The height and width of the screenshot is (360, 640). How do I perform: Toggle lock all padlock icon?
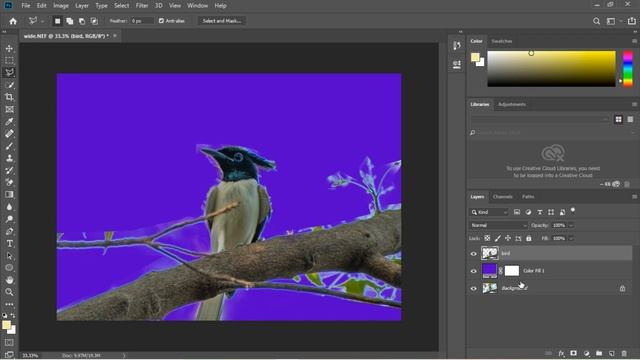click(529, 238)
